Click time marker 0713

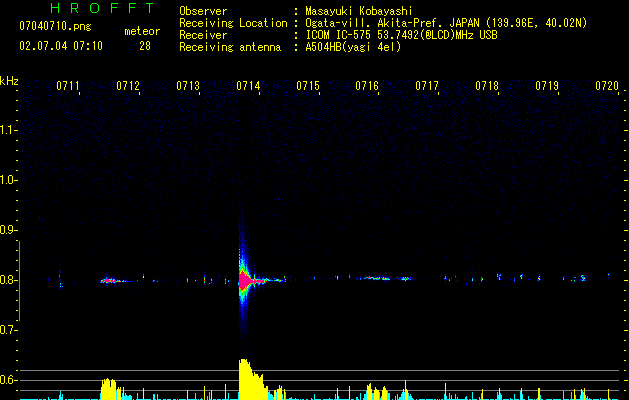click(x=188, y=86)
